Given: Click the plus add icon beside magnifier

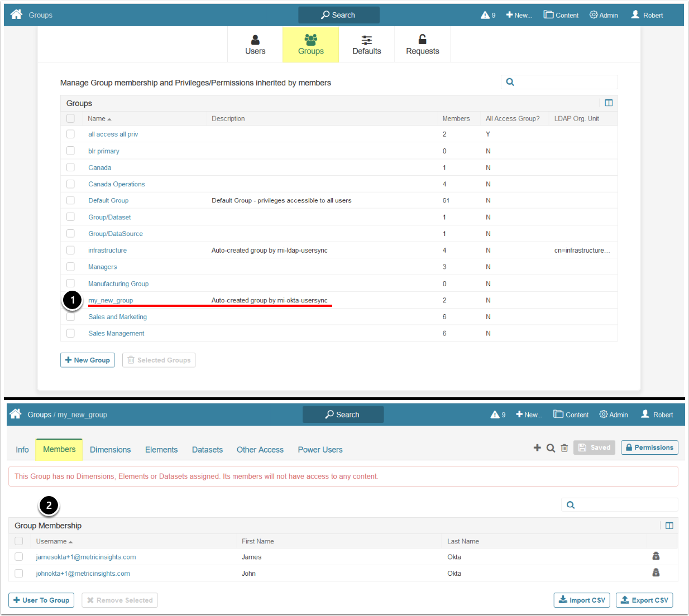Looking at the screenshot, I should pos(537,447).
